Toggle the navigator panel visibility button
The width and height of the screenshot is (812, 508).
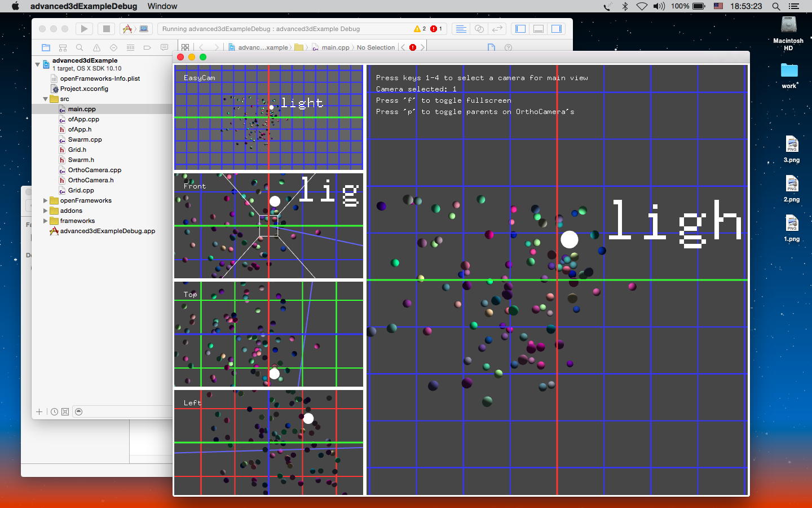tap(520, 29)
